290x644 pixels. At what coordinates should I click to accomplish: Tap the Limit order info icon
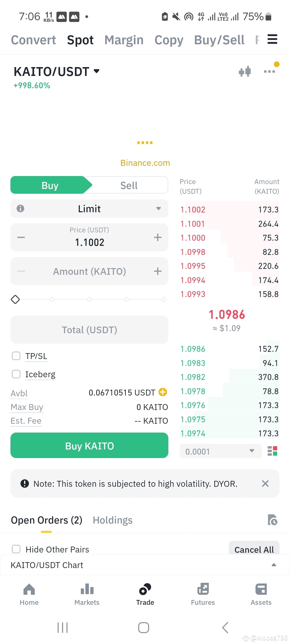[x=20, y=208]
